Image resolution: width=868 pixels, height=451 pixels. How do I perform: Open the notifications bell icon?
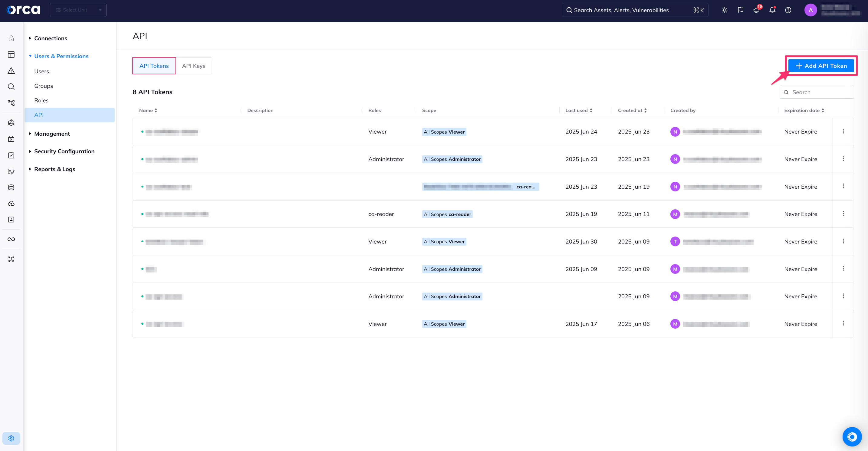[x=772, y=10]
